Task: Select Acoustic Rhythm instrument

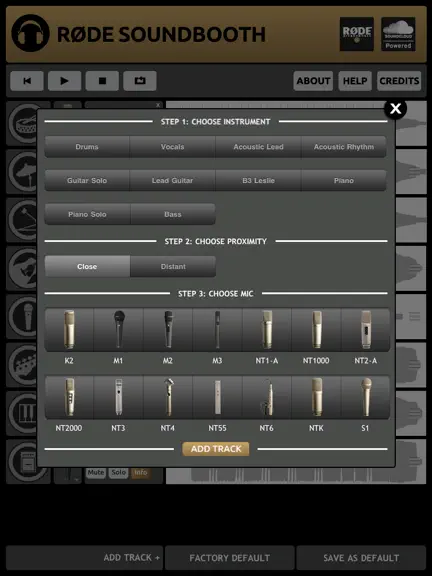Action: click(x=344, y=147)
